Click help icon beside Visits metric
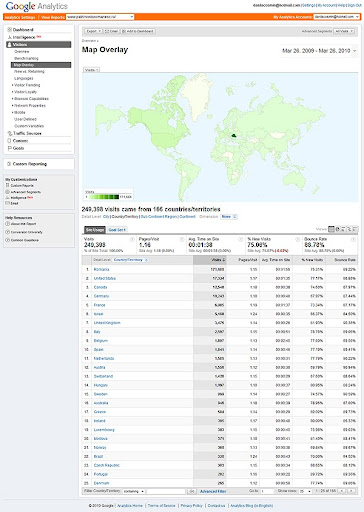This screenshot has width=364, height=512. pyautogui.click(x=132, y=239)
